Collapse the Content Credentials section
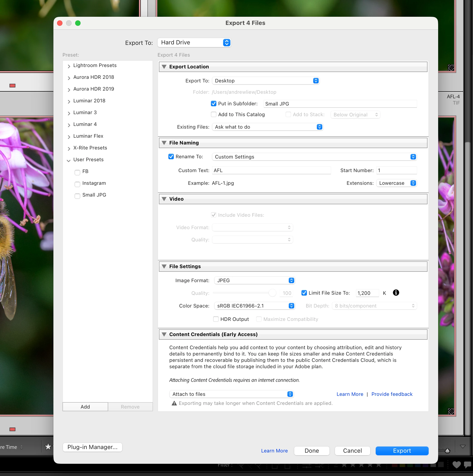 (164, 334)
